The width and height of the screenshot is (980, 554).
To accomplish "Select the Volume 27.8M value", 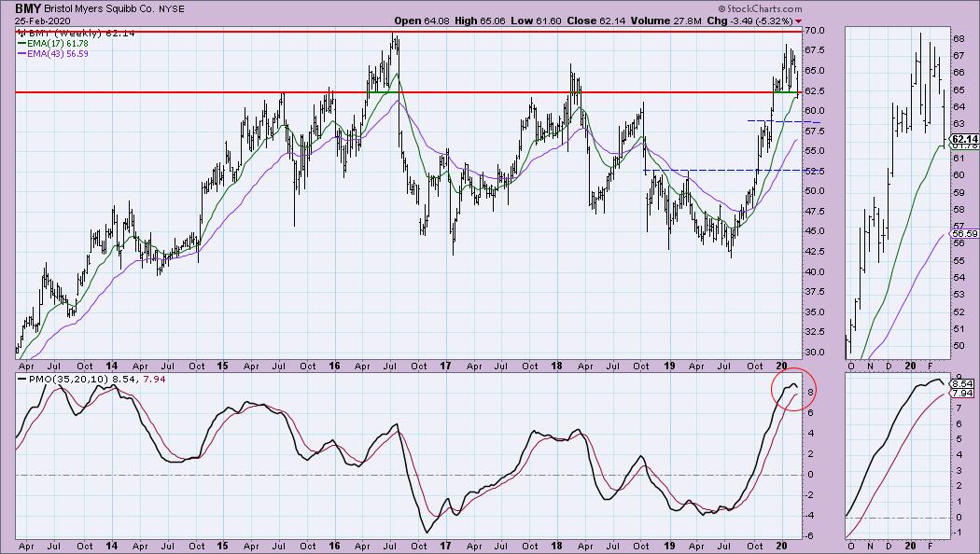I will [x=666, y=21].
